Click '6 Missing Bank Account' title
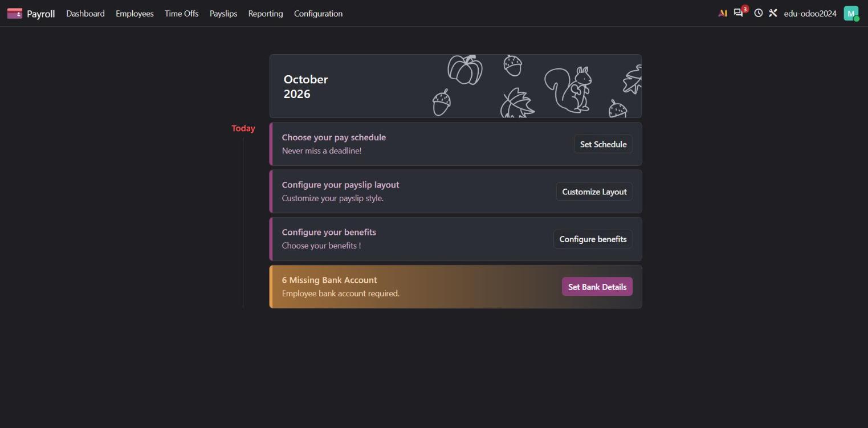Screen dimensions: 868x428 pyautogui.click(x=330, y=280)
